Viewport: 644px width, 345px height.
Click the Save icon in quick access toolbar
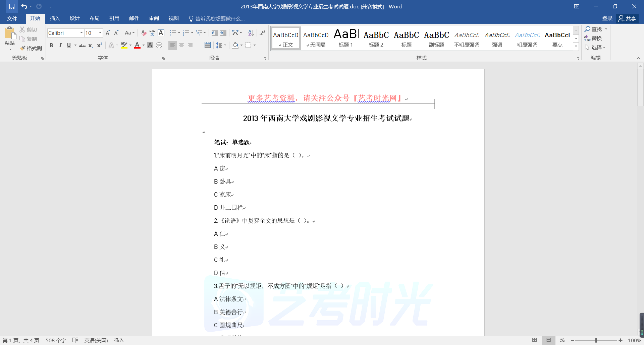tap(12, 6)
